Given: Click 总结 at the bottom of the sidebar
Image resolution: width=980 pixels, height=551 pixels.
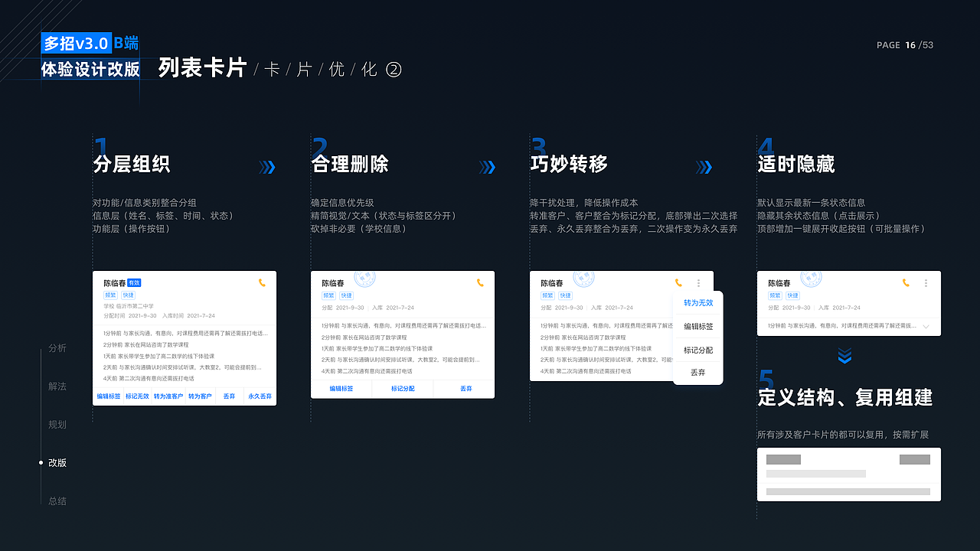Looking at the screenshot, I should click(57, 500).
